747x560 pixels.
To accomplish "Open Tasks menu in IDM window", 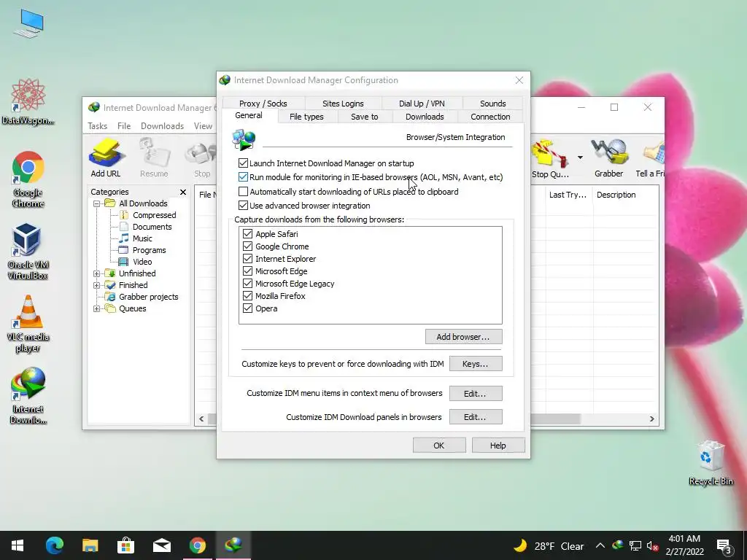I will click(x=98, y=125).
